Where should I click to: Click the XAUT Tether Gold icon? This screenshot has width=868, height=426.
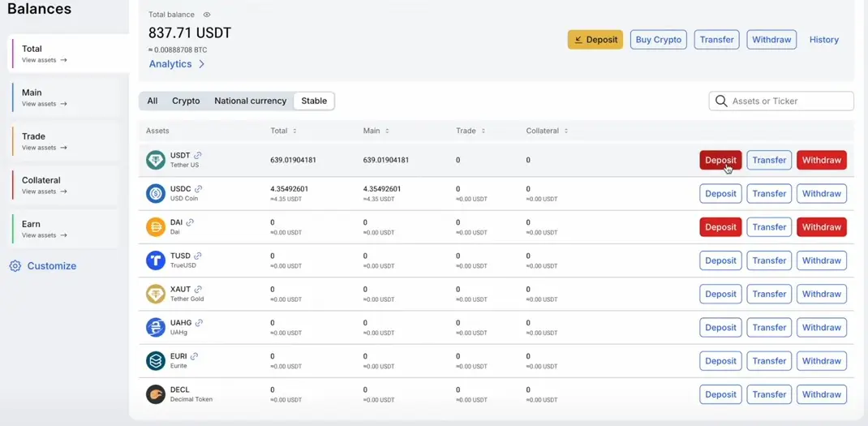[x=156, y=295]
